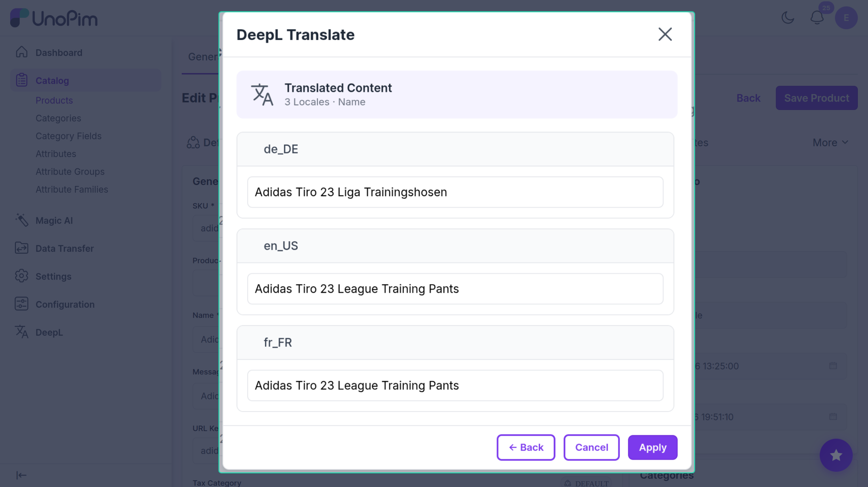The height and width of the screenshot is (487, 868).
Task: Open Magic AI from sidebar
Action: (x=54, y=221)
